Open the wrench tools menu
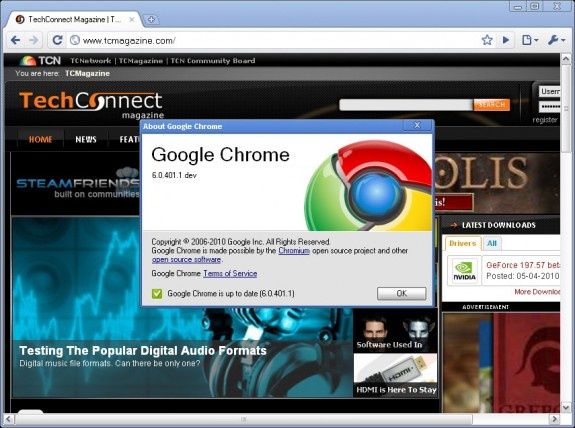The image size is (575, 428). click(556, 40)
